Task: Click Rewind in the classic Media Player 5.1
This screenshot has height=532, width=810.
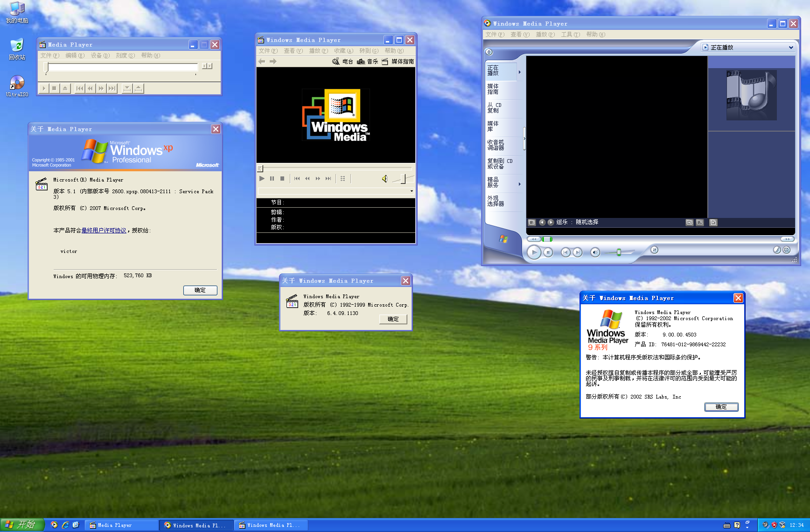Action: coord(91,88)
